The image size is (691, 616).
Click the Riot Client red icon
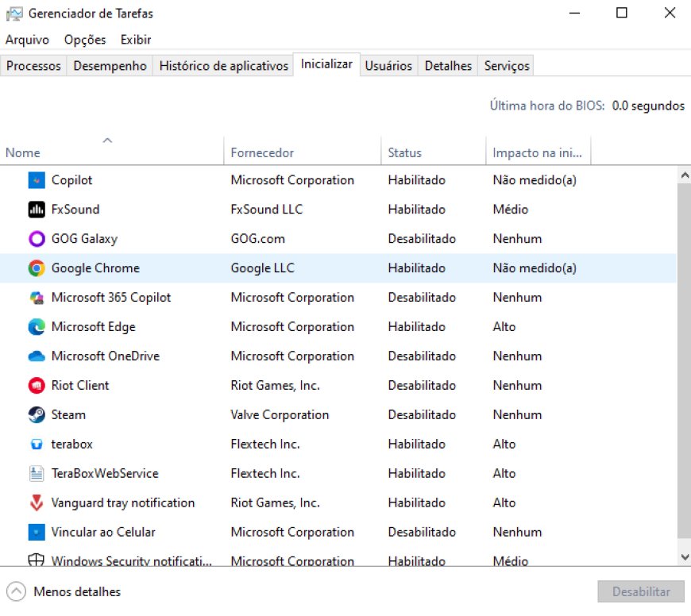37,386
